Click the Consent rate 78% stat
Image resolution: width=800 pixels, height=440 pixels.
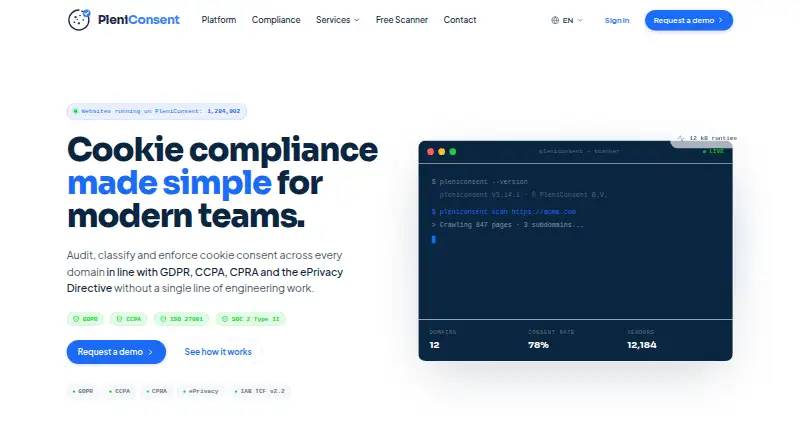point(551,339)
